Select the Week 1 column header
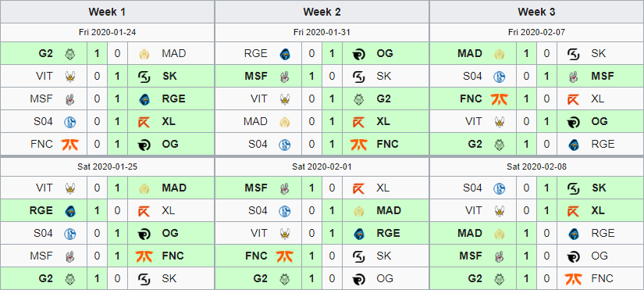This screenshot has width=644, height=290. coord(107,12)
